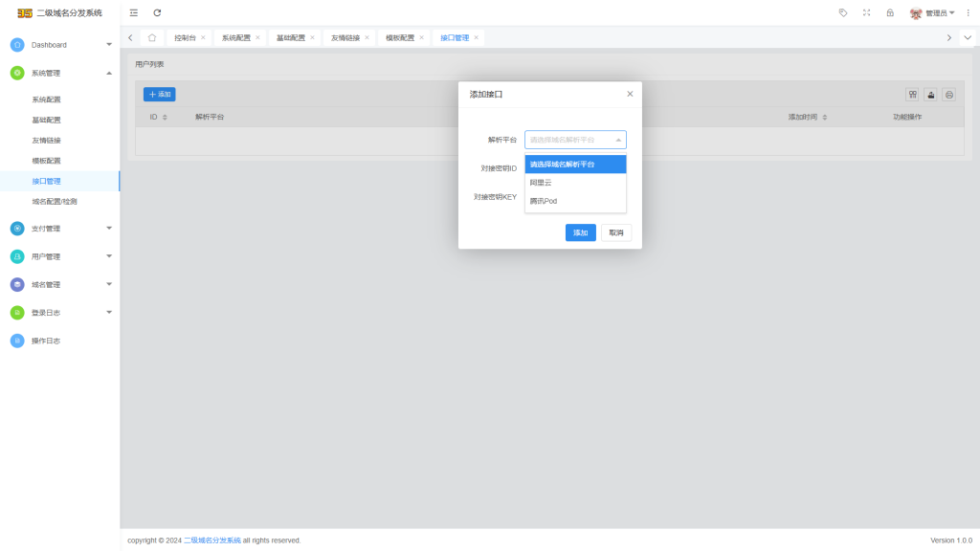This screenshot has width=980, height=551.
Task: Click the lock screen icon
Action: (890, 12)
